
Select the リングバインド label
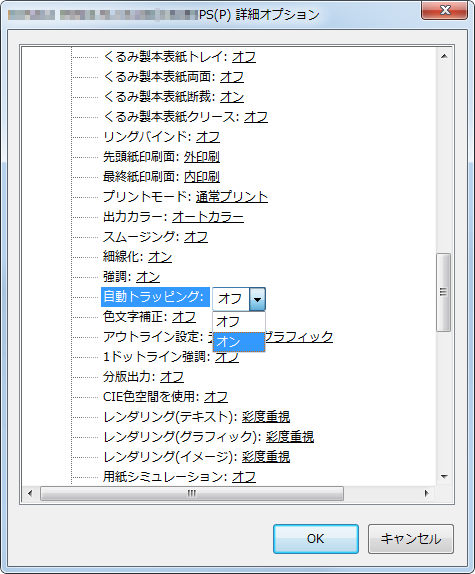[x=147, y=137]
